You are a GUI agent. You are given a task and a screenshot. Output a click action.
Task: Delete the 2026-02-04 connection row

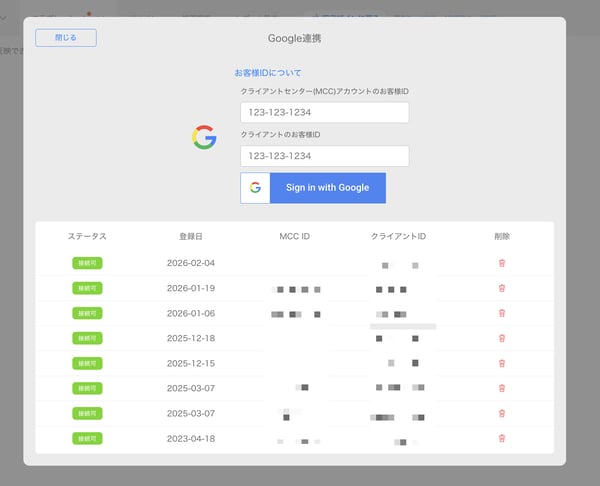502,263
